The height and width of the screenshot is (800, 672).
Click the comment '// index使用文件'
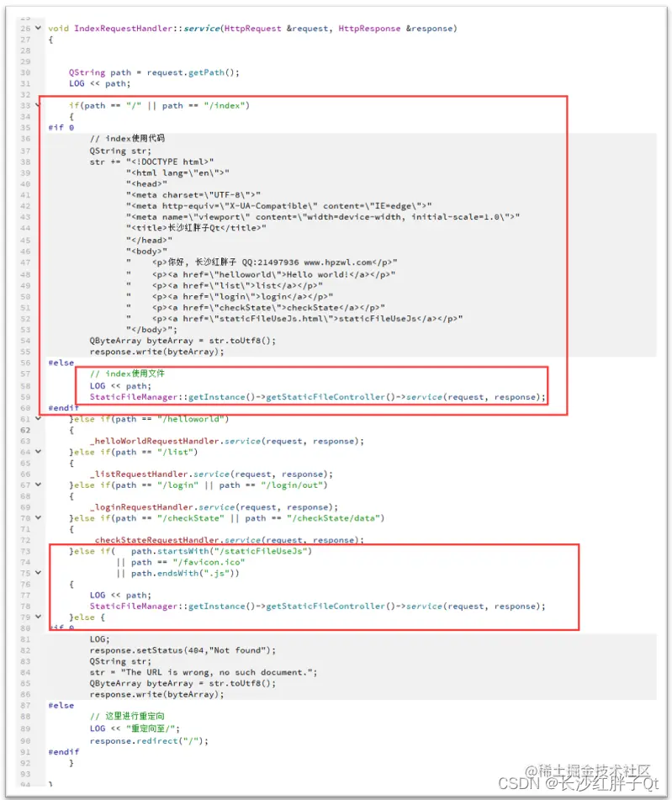coord(127,374)
